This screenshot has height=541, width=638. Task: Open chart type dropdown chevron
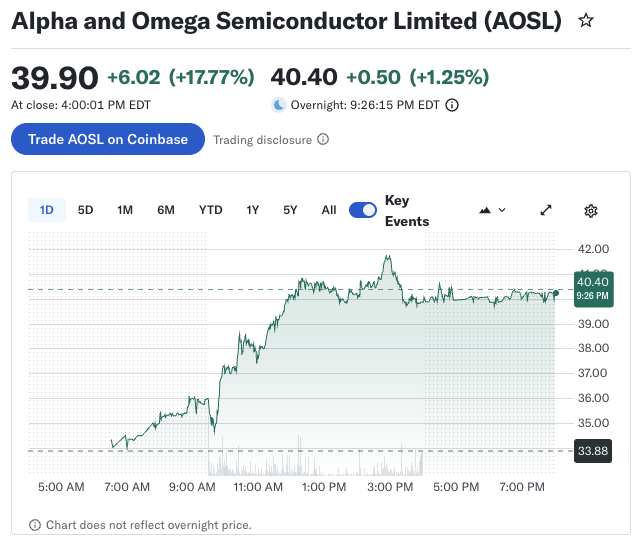502,210
